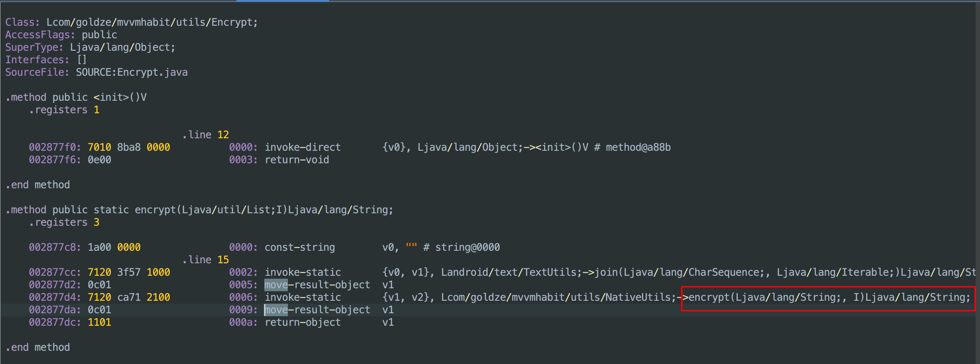Viewport: 980px width, 364px height.
Task: Click the empty Interfaces brackets
Action: (x=82, y=60)
